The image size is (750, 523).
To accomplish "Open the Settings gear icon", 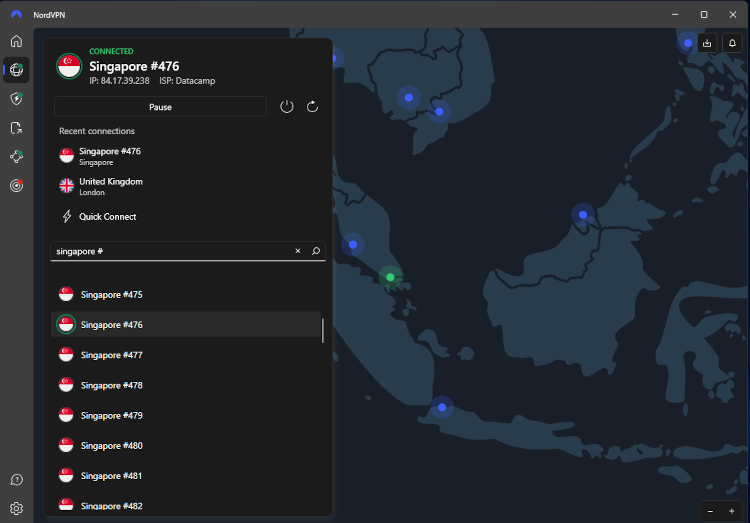I will pos(16,508).
